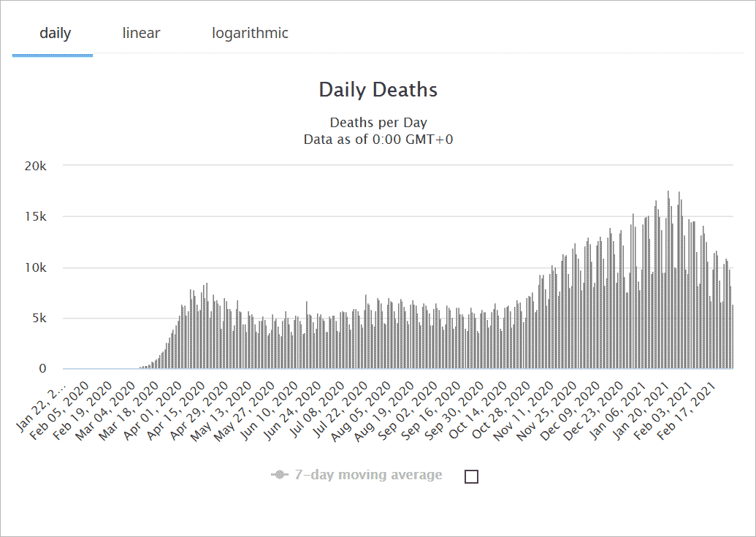Viewport: 756px width, 537px height.
Task: Click the Daily Deaths chart title
Action: (x=378, y=90)
